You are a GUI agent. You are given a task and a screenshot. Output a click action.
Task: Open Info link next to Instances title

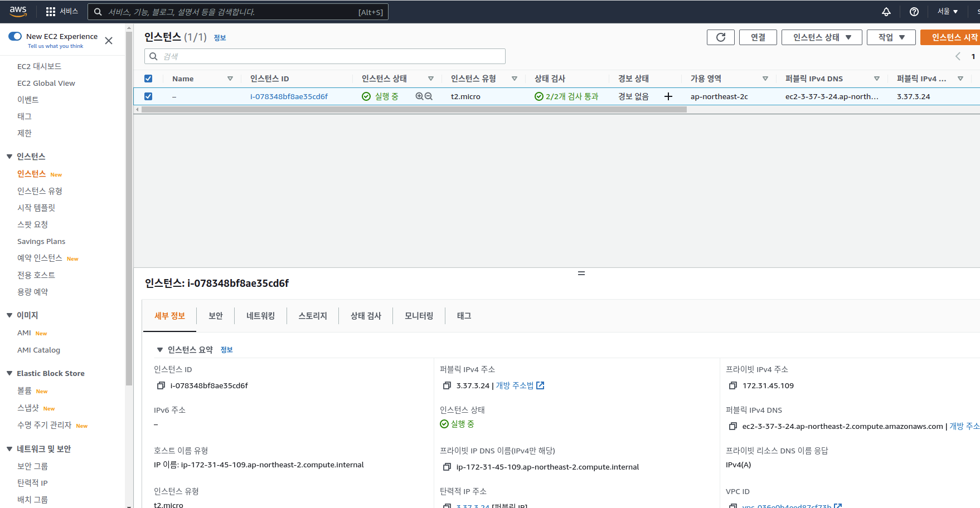(220, 38)
